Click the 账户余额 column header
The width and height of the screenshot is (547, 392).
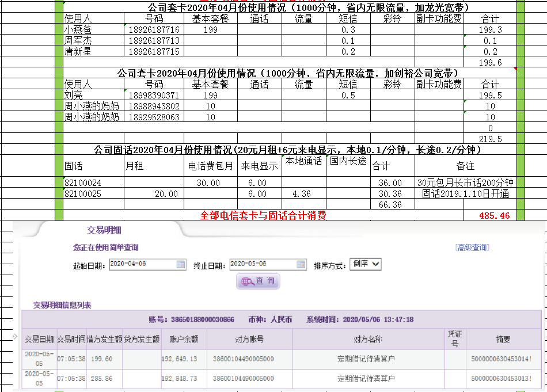point(184,340)
